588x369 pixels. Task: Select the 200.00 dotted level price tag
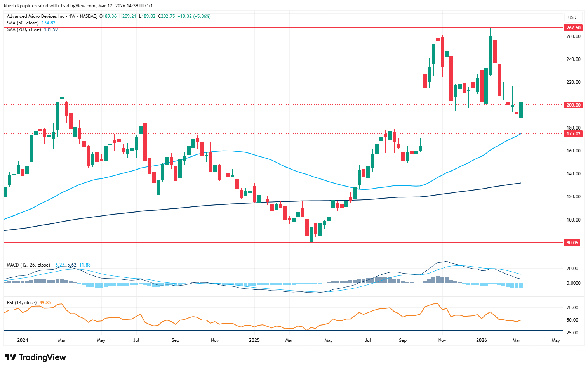coord(573,105)
